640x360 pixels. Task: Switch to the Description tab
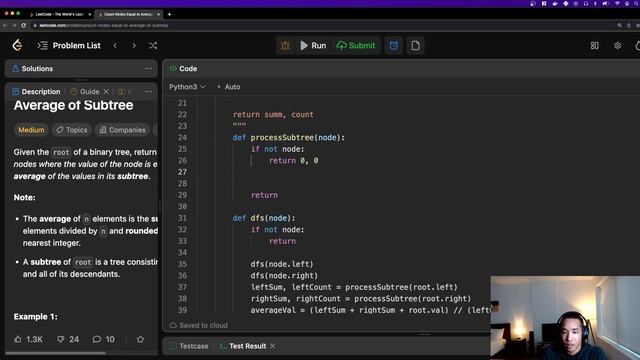click(x=36, y=91)
